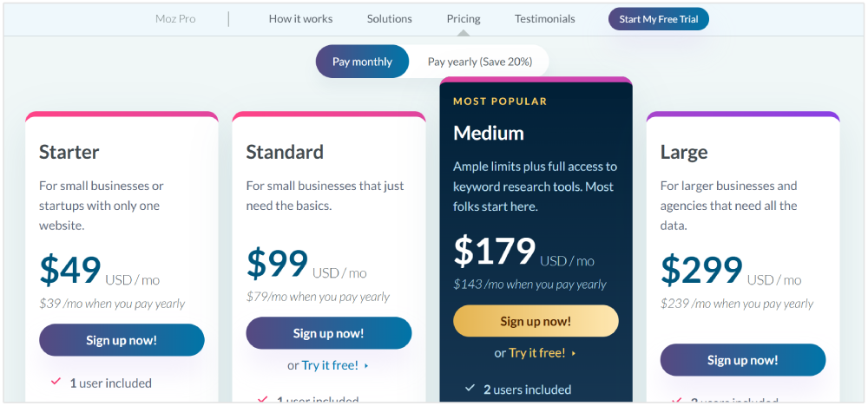Switch to Pay yearly (Save 20%)
The image size is (868, 406).
click(478, 62)
